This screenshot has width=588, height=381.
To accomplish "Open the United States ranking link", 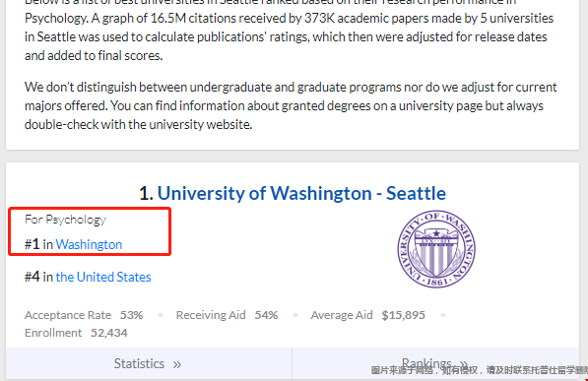I will click(103, 277).
